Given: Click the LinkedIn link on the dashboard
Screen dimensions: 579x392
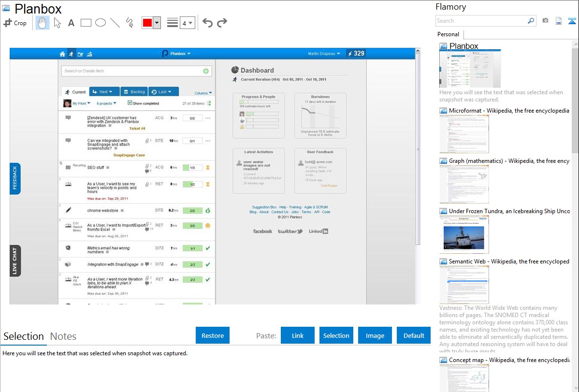Looking at the screenshot, I should (318, 231).
